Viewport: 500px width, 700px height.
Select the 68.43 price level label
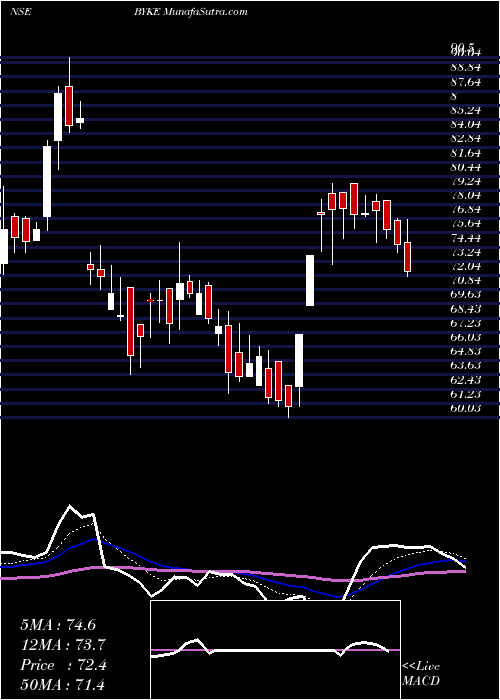pos(466,309)
